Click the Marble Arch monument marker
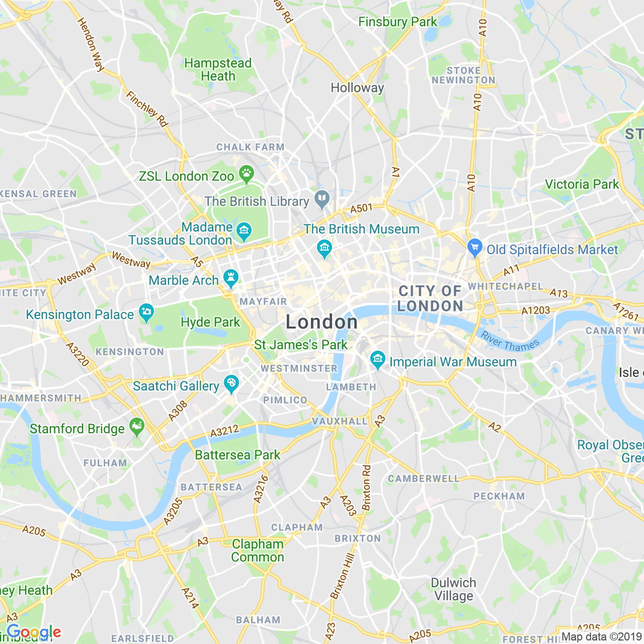The height and width of the screenshot is (644, 644). coord(231,278)
